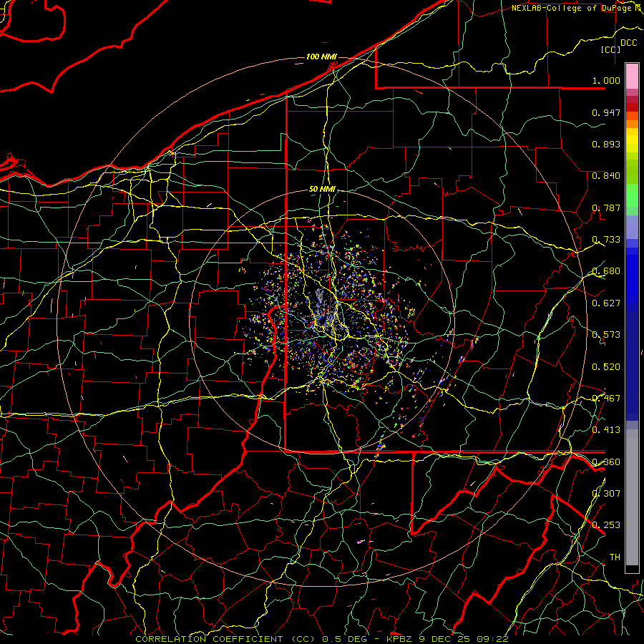
Task: Pick the pink segment of the color bar
Action: [632, 76]
